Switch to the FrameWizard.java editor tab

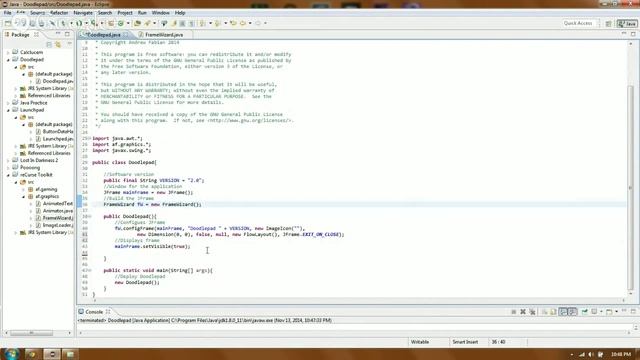164,35
